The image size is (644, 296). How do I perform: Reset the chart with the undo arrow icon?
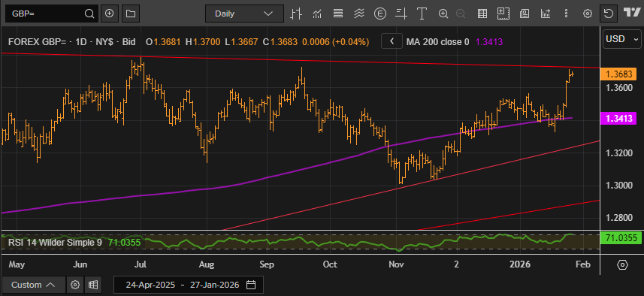click(x=608, y=14)
